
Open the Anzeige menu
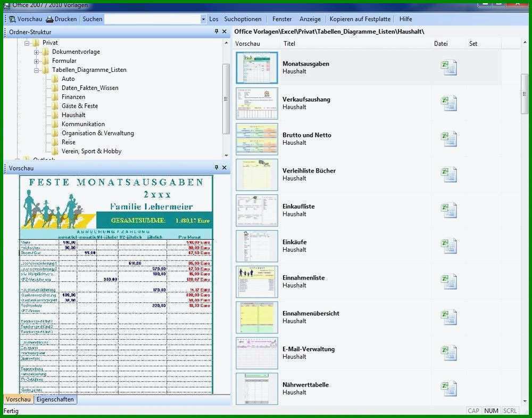coord(310,19)
